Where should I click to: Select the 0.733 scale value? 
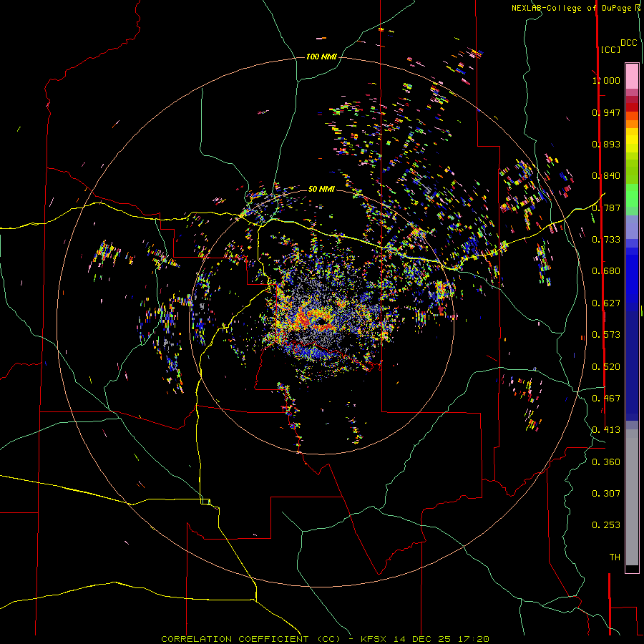[x=606, y=240]
